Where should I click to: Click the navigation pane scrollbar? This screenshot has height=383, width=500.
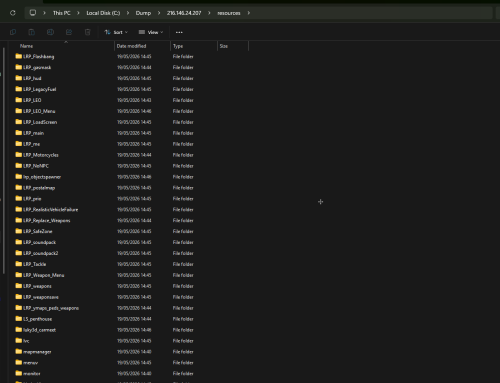[x=4, y=161]
